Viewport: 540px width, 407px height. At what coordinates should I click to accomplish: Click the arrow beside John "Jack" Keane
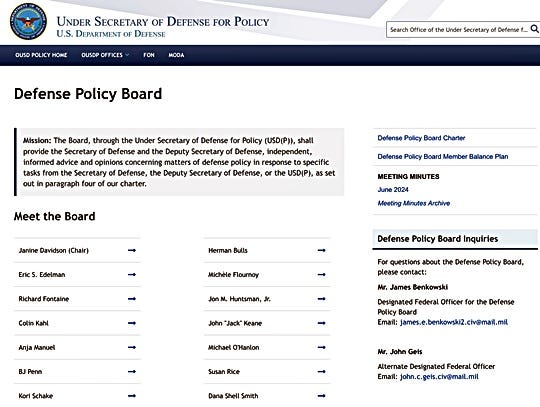[321, 323]
